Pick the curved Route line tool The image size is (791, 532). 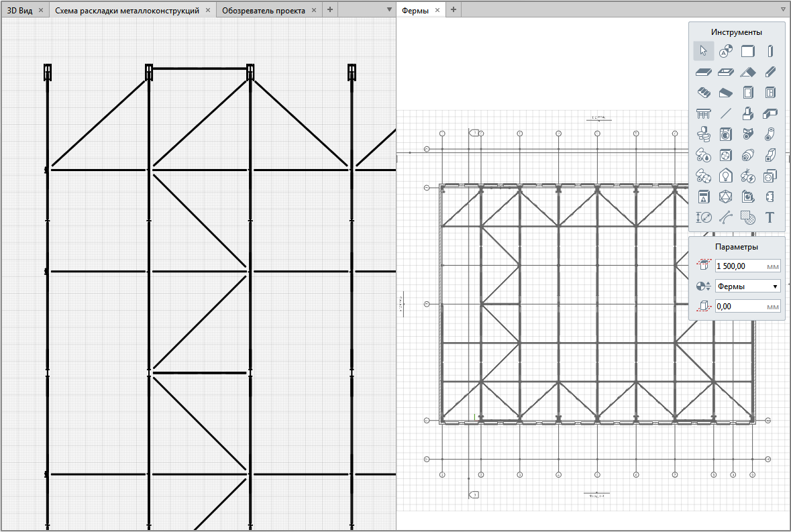[x=725, y=217]
